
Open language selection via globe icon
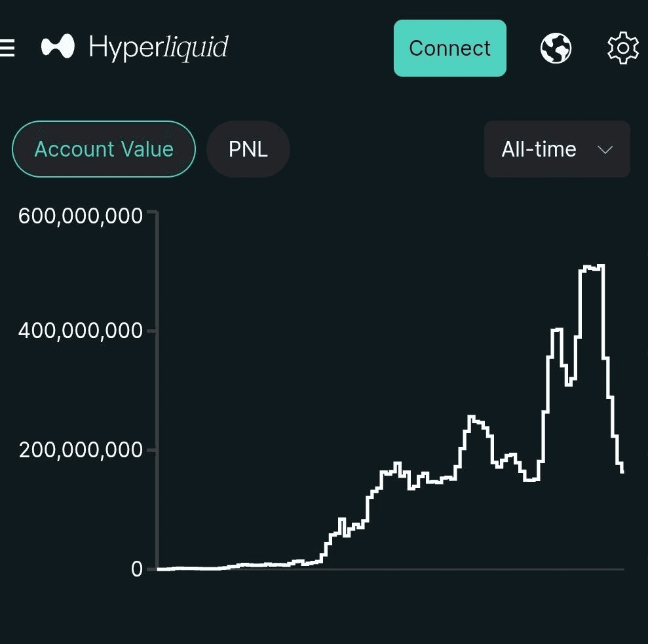556,48
